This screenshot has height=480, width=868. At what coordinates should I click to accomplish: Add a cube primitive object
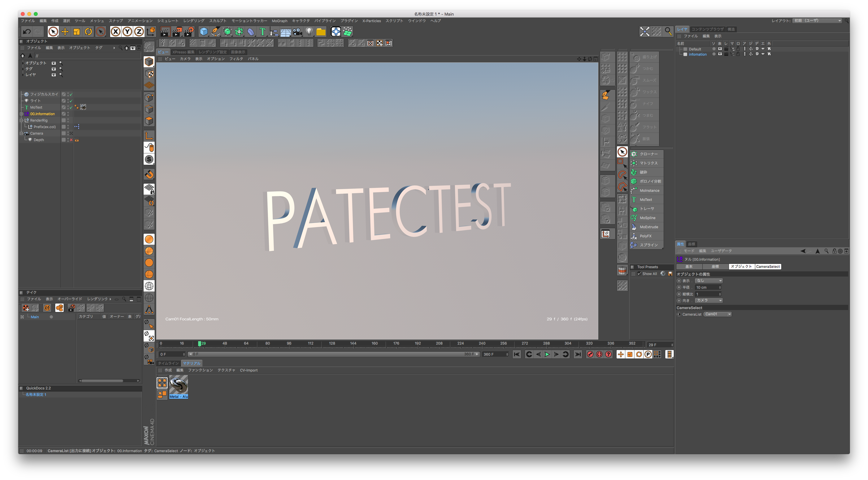204,32
